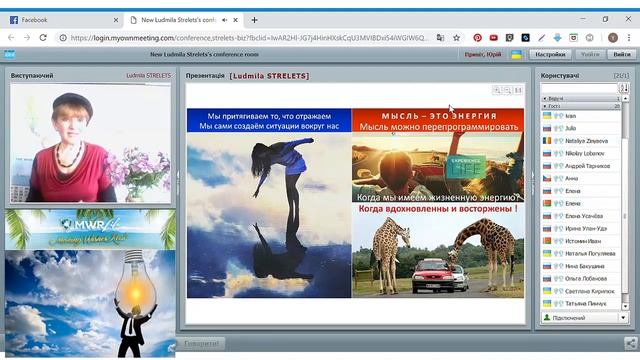Click the users search field

(580, 88)
